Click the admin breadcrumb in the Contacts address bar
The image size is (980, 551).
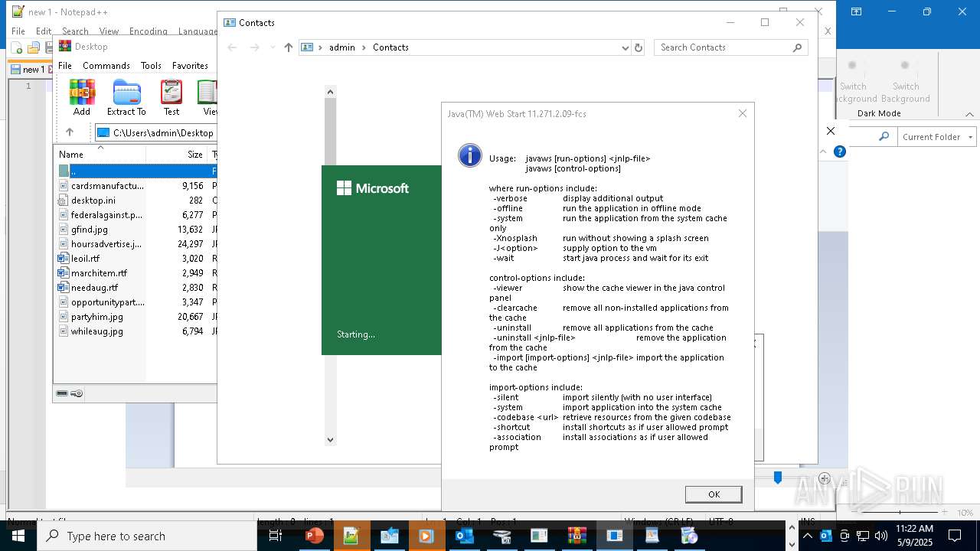[342, 47]
